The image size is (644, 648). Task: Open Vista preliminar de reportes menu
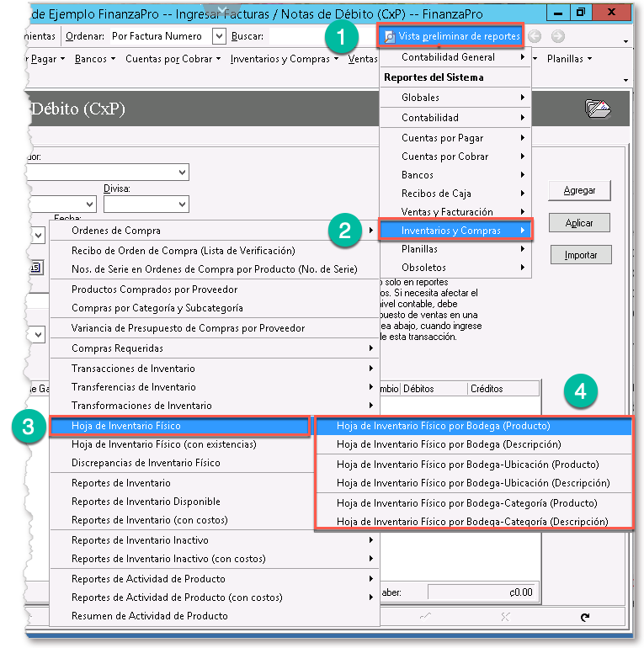pyautogui.click(x=451, y=36)
